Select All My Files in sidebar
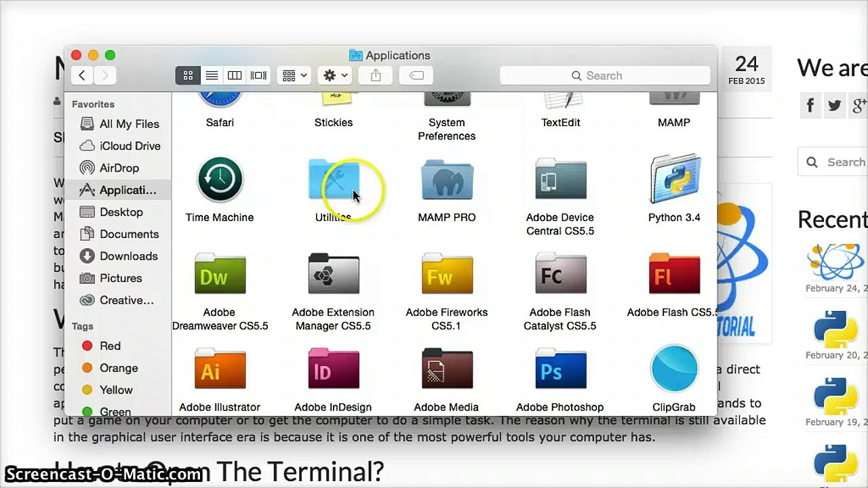The image size is (868, 488). [119, 124]
